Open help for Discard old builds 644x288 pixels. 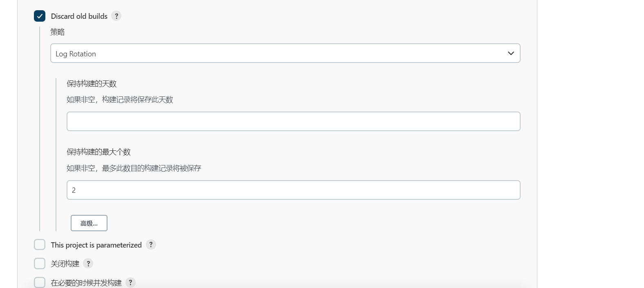[x=116, y=16]
